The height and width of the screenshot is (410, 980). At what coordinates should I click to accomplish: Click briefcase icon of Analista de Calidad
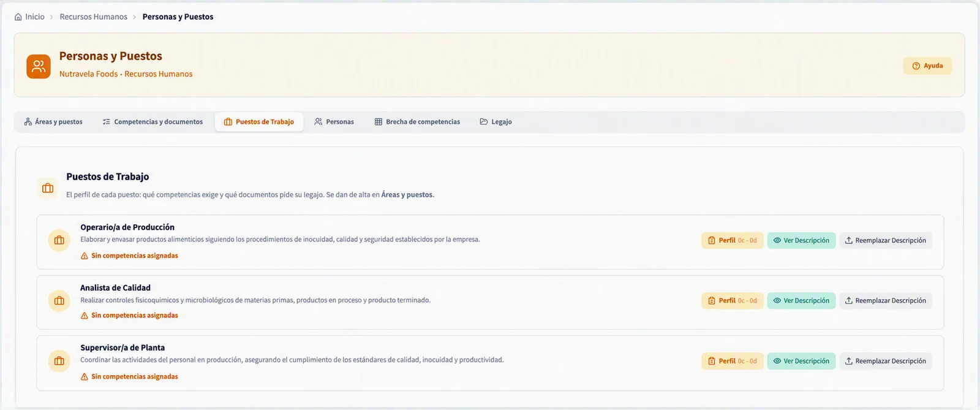(59, 301)
